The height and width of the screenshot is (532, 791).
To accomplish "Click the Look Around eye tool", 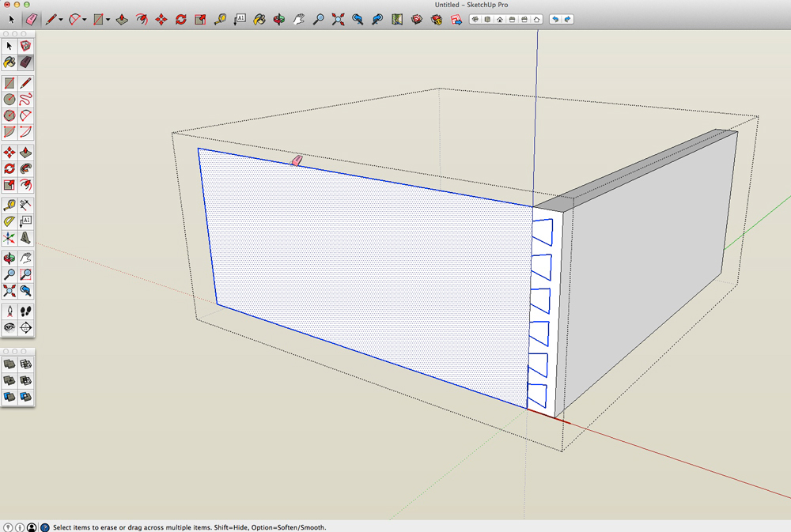I will point(9,327).
